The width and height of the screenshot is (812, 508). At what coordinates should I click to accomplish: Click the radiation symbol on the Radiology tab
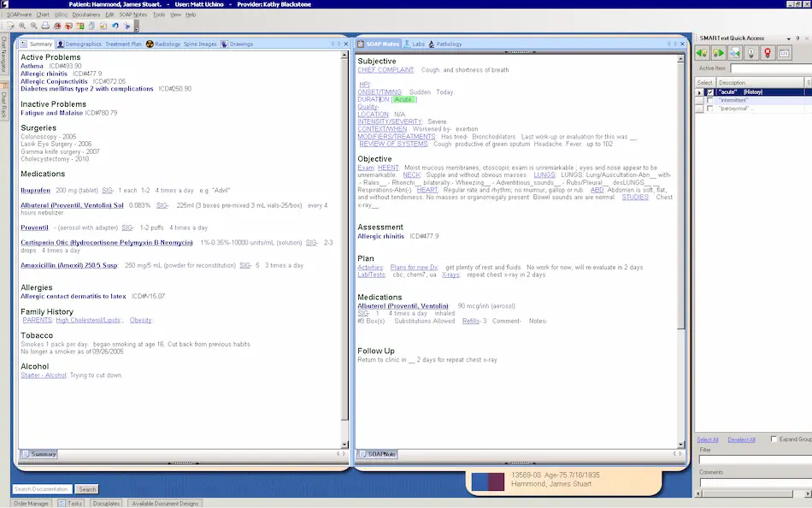tap(150, 43)
